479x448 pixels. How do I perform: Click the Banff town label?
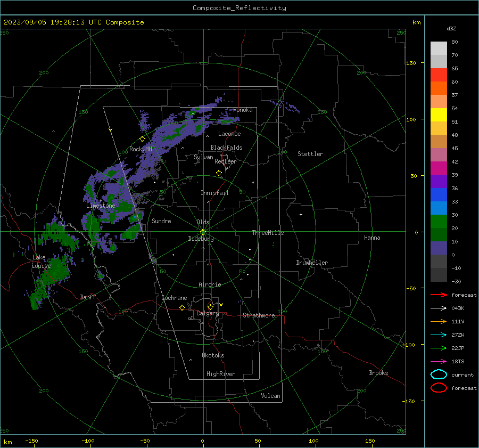pyautogui.click(x=88, y=297)
